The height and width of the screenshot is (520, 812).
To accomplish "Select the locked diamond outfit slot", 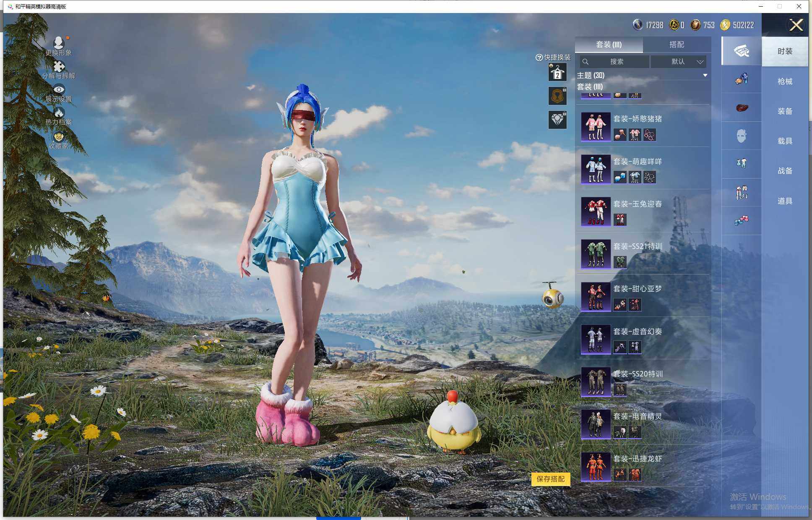I will pyautogui.click(x=557, y=120).
